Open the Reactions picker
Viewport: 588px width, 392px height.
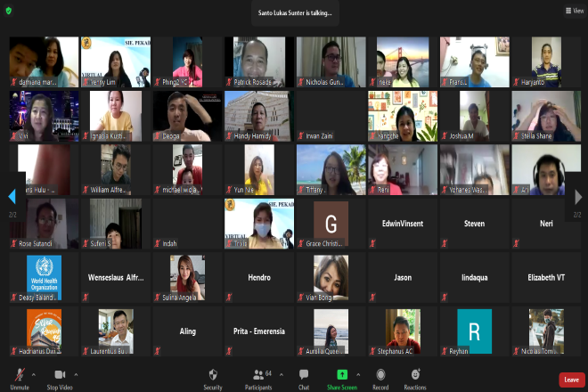tap(415, 378)
